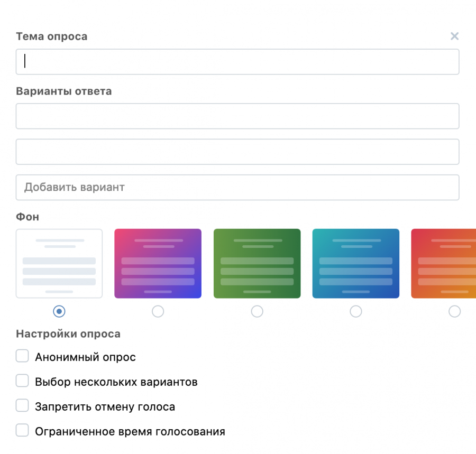Viewport: 476px width, 454px height.
Task: Select radio button under green background
Action: point(257,311)
